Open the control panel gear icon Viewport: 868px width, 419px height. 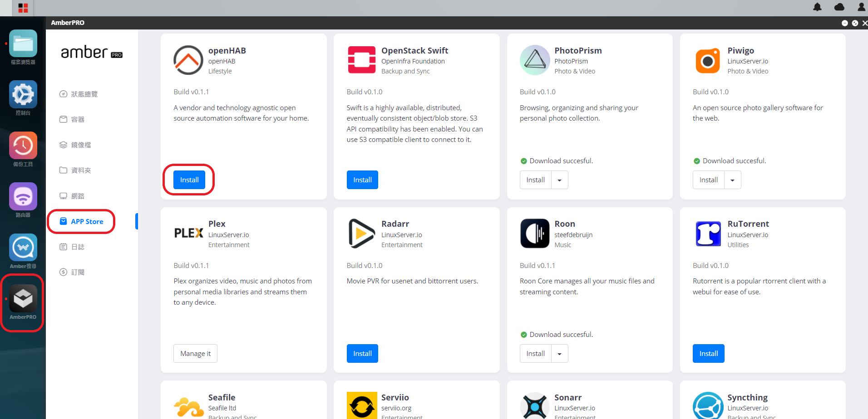pyautogui.click(x=23, y=95)
